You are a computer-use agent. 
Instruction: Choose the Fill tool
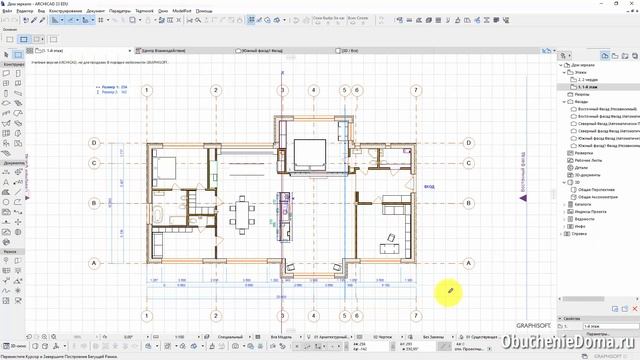coord(6,192)
